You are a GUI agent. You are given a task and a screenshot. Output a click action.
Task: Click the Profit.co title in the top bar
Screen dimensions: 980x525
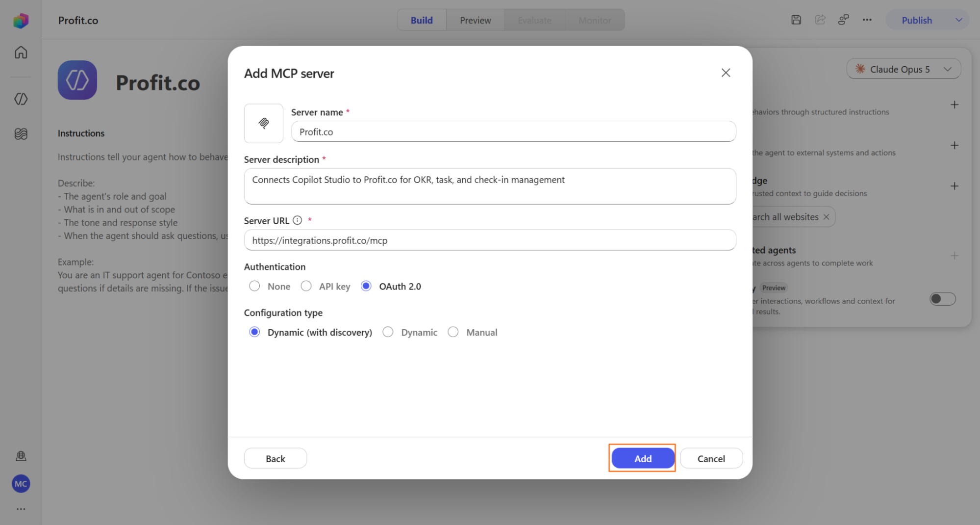point(78,20)
